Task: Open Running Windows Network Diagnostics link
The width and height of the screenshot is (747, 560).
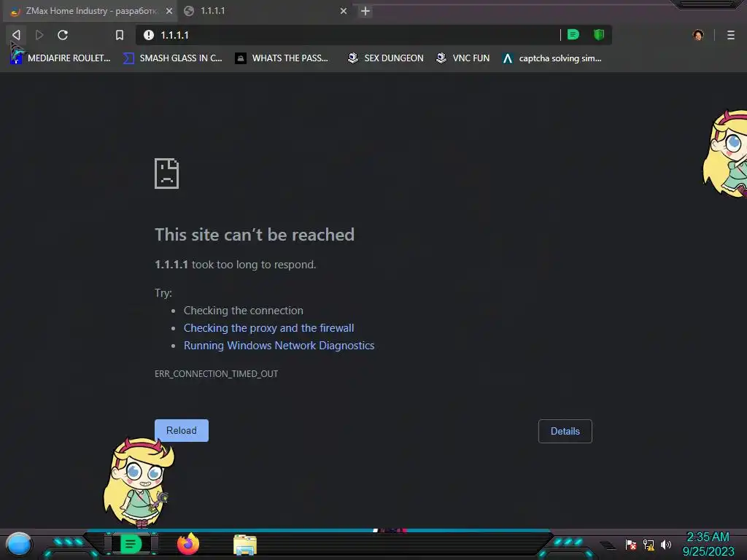Action: click(x=279, y=346)
